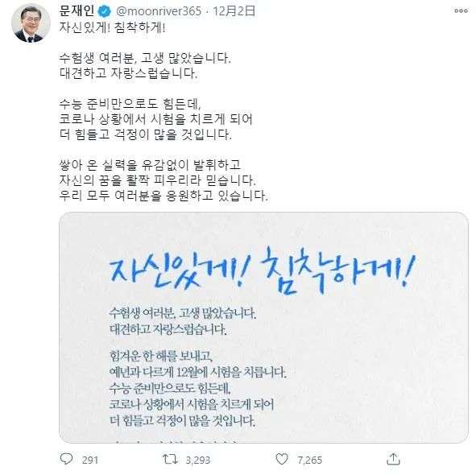Click the reply speech bubble icon
This screenshot has width=476, height=475.
click(x=66, y=459)
